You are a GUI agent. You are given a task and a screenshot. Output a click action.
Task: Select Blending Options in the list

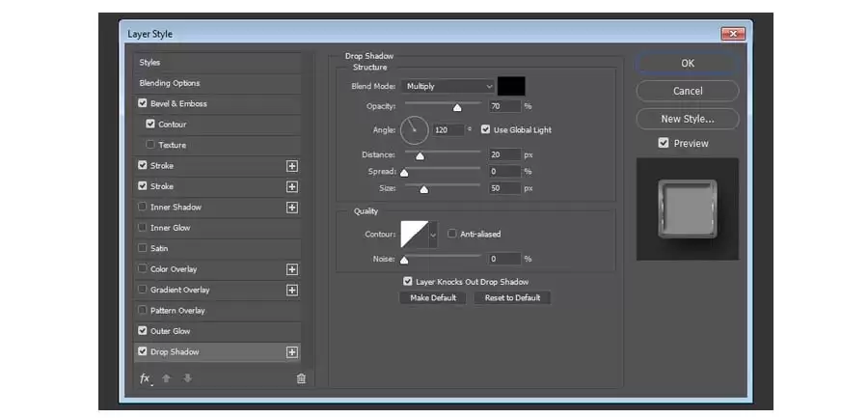click(218, 83)
